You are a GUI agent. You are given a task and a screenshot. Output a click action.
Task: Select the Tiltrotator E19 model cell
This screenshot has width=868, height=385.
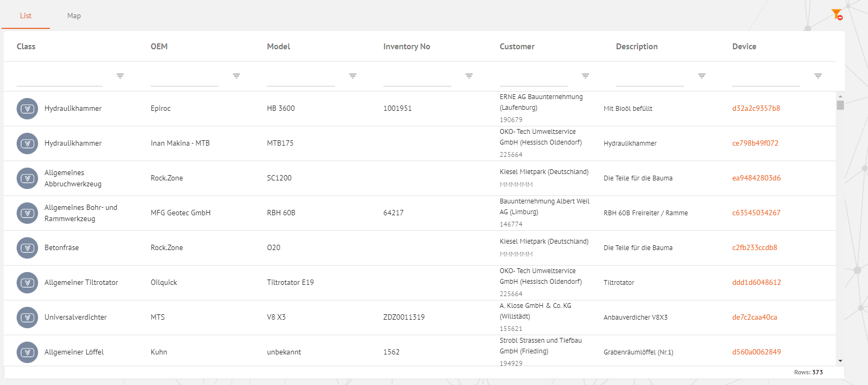290,282
